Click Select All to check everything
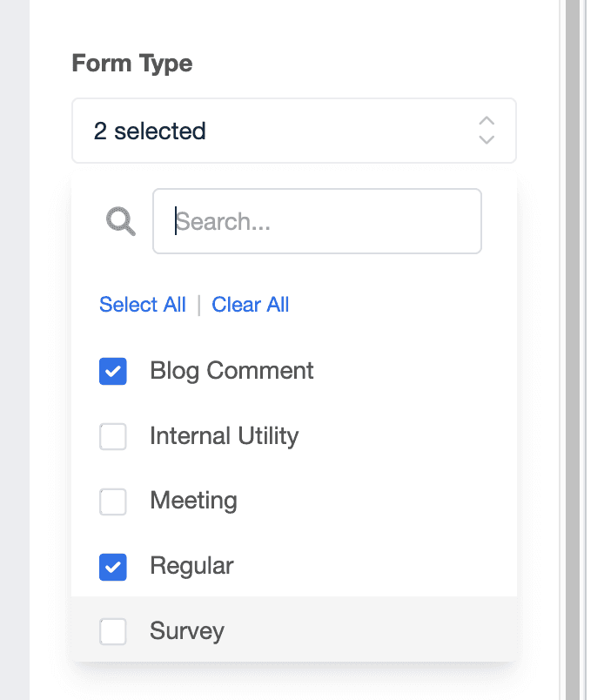The height and width of the screenshot is (700, 604). point(142,304)
